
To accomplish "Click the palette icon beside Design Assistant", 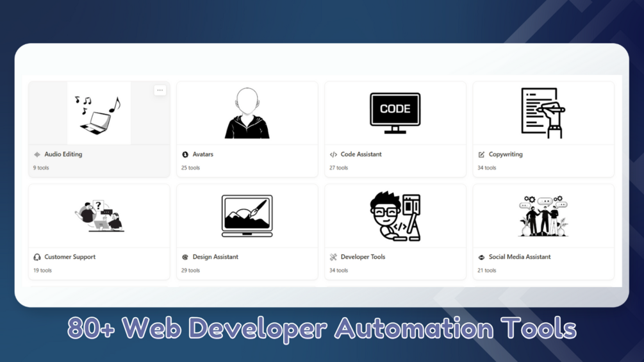I will [x=185, y=257].
